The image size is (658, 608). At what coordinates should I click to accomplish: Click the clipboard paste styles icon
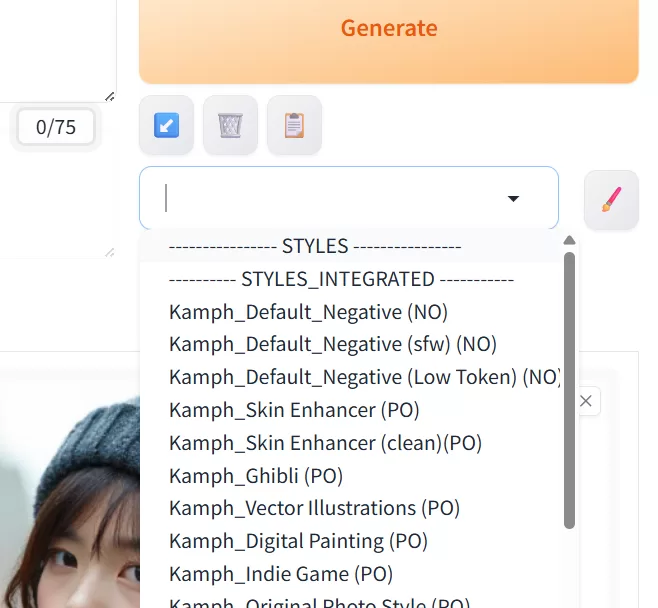click(x=294, y=125)
